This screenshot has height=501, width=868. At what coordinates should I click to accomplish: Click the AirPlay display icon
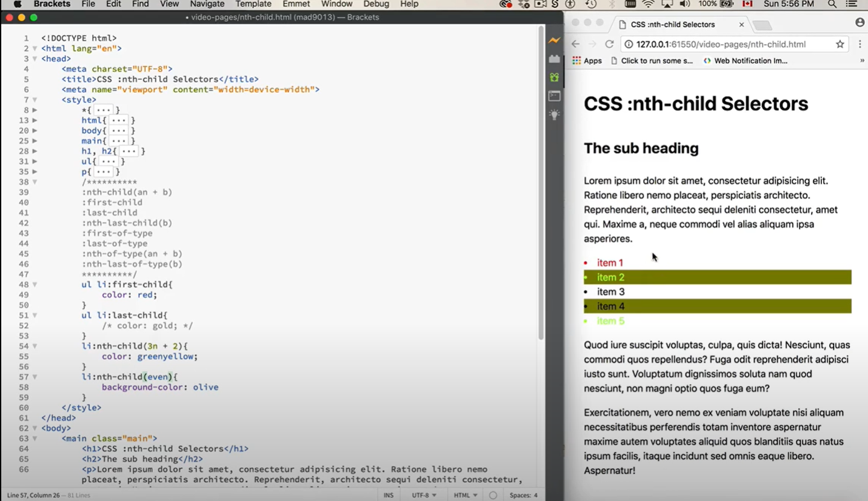667,4
